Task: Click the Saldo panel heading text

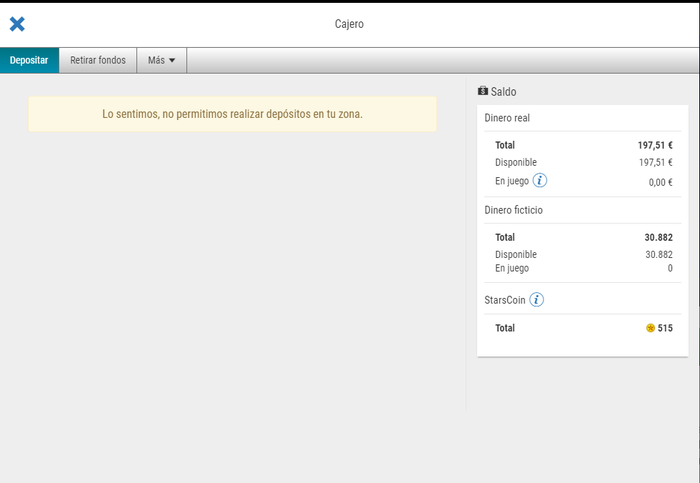Action: click(x=503, y=91)
